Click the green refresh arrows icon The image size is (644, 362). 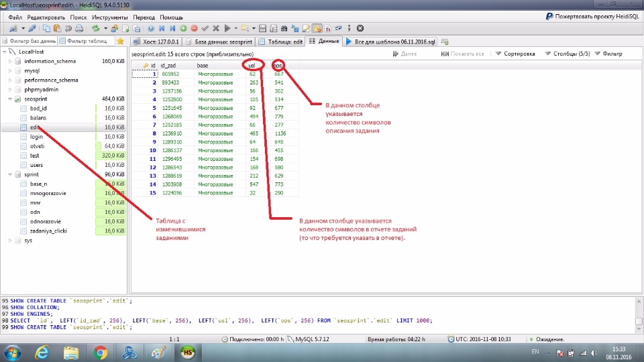(95, 28)
